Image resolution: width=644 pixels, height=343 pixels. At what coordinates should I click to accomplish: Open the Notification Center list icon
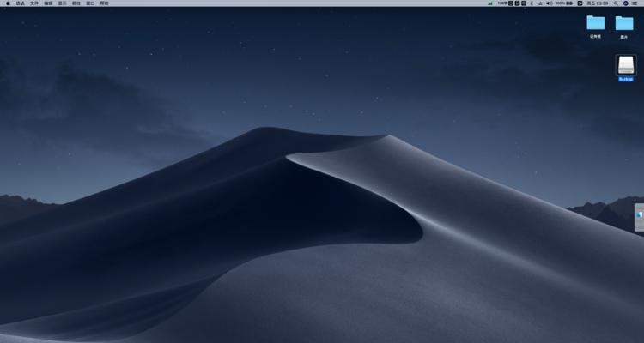pyautogui.click(x=635, y=3)
